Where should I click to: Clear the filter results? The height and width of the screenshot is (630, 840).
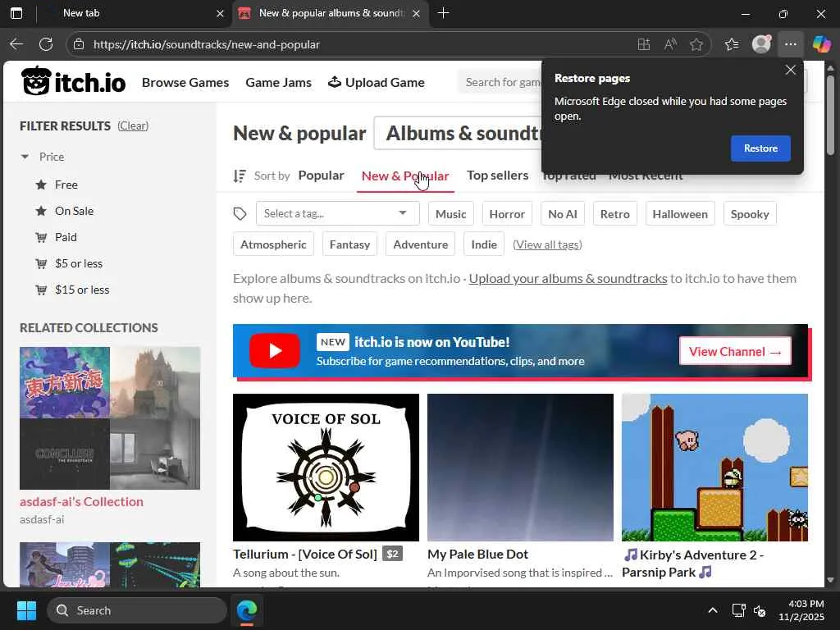pos(133,126)
